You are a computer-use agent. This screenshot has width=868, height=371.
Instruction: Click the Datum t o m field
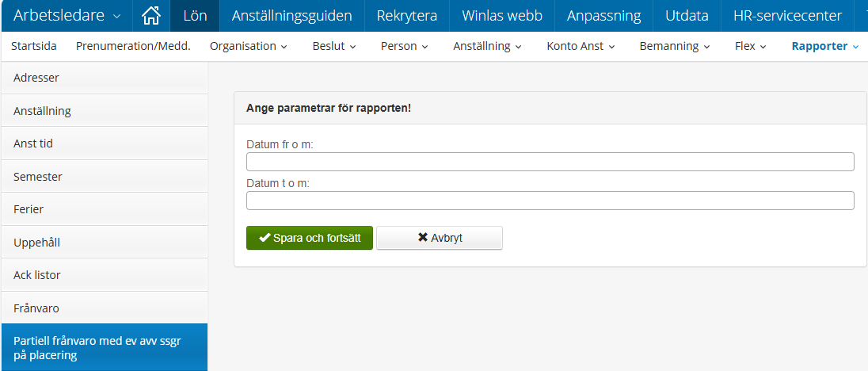(x=550, y=201)
